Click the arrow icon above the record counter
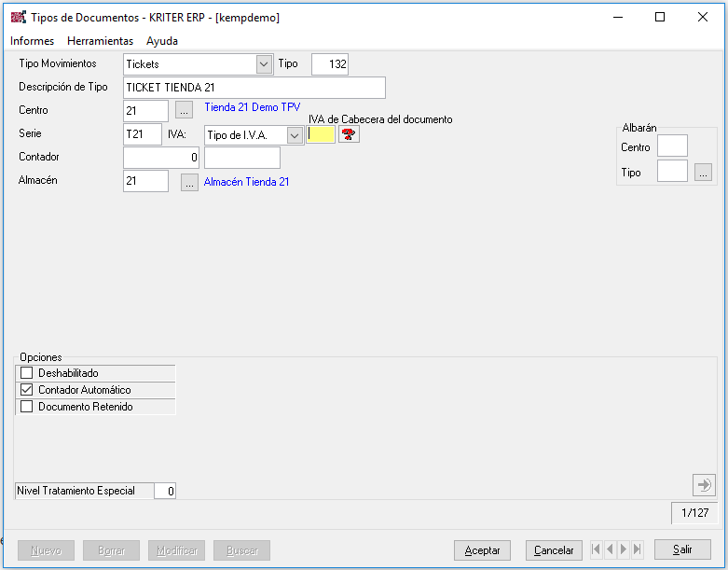Image resolution: width=728 pixels, height=570 pixels. (x=704, y=484)
